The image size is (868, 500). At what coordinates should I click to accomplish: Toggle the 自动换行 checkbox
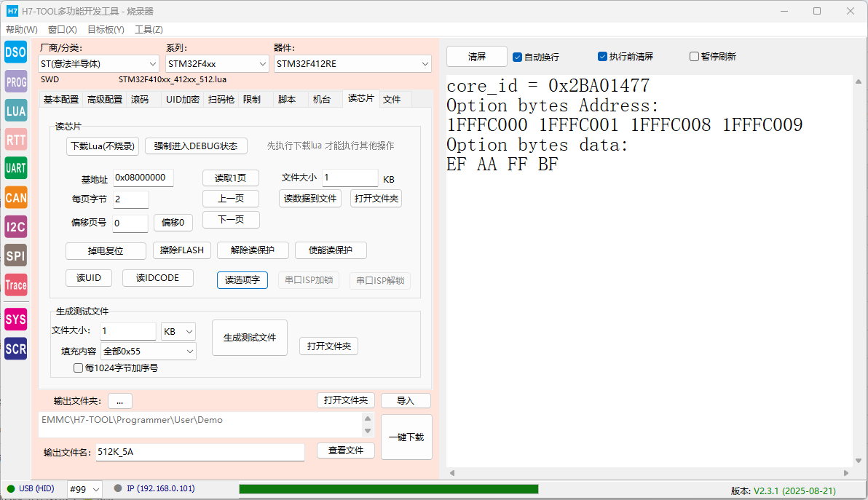point(518,57)
